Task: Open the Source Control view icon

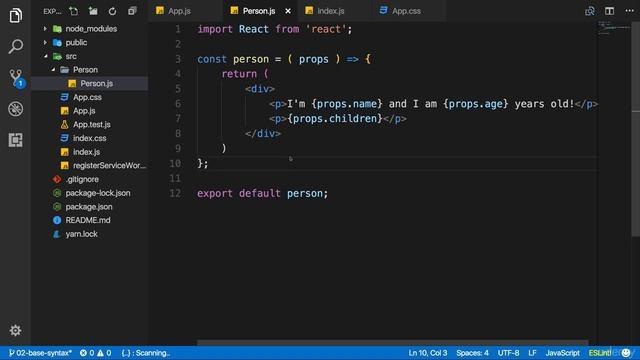Action: (x=16, y=78)
